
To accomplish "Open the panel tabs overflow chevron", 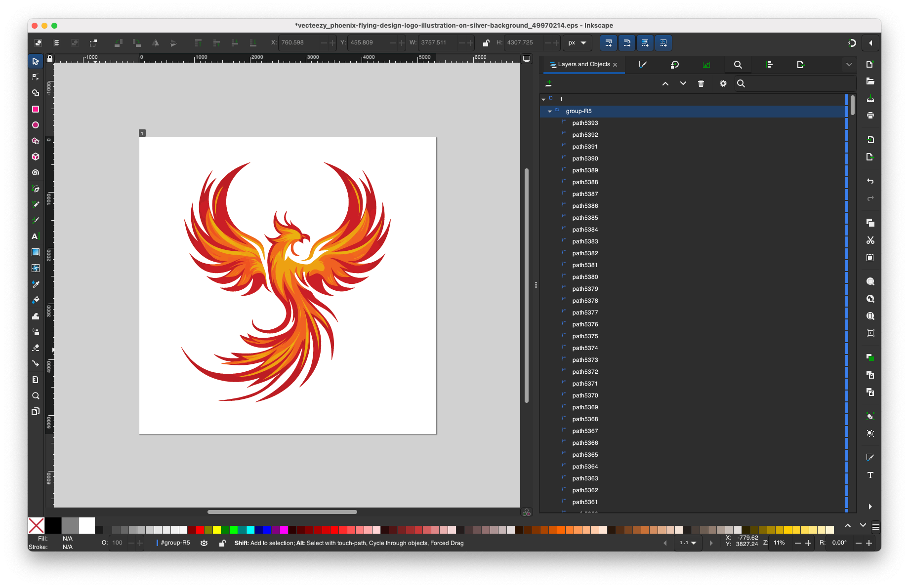I will click(849, 65).
